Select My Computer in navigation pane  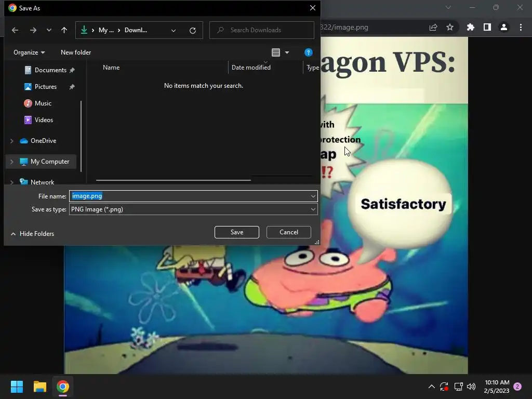(49, 162)
